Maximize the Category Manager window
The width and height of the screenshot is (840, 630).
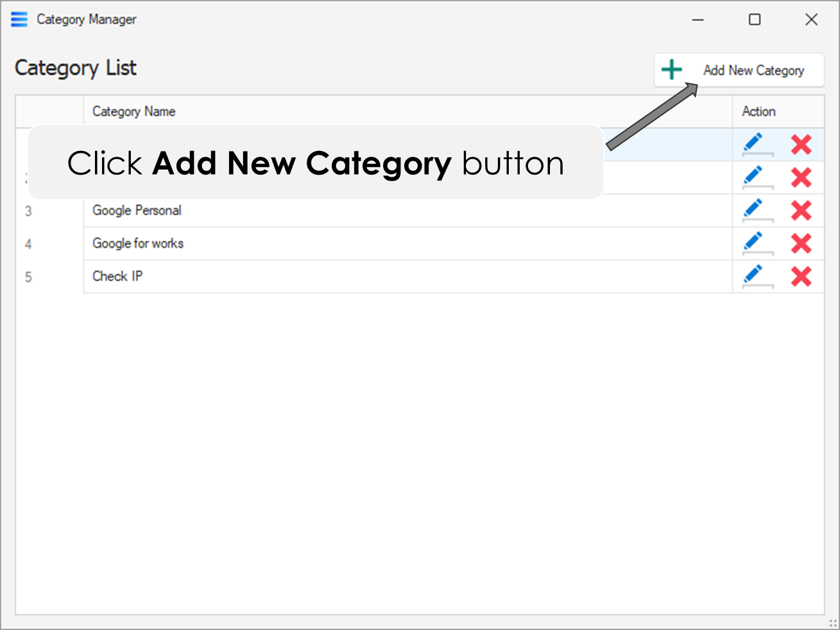[x=755, y=20]
